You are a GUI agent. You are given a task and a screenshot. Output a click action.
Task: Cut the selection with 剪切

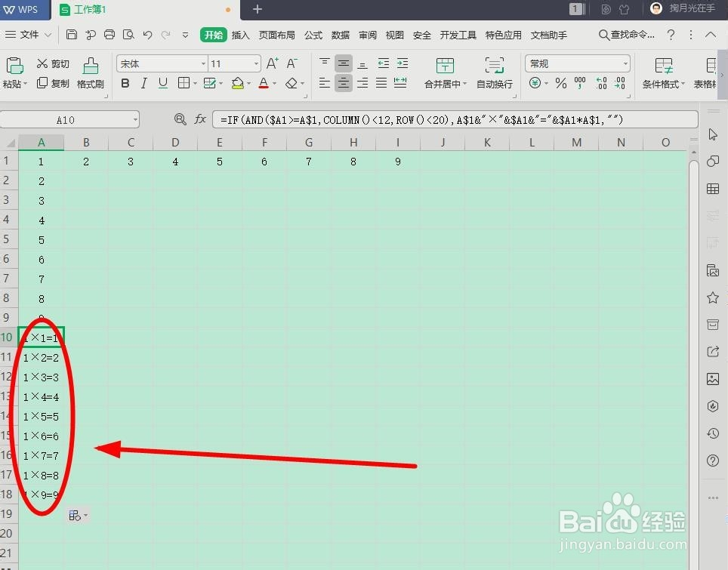click(x=53, y=63)
